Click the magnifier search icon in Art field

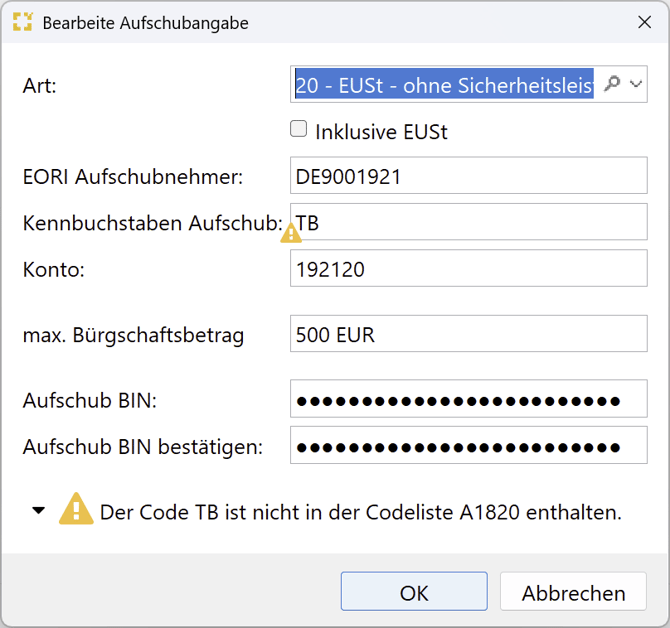click(x=613, y=85)
